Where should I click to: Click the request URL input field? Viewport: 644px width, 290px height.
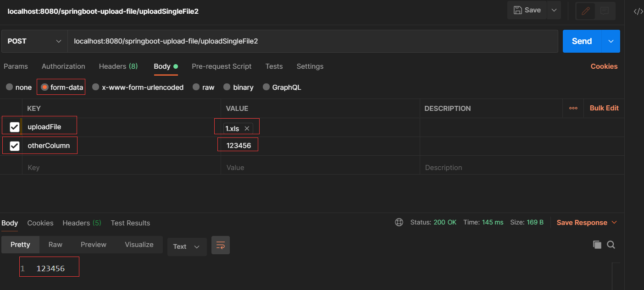pos(312,41)
